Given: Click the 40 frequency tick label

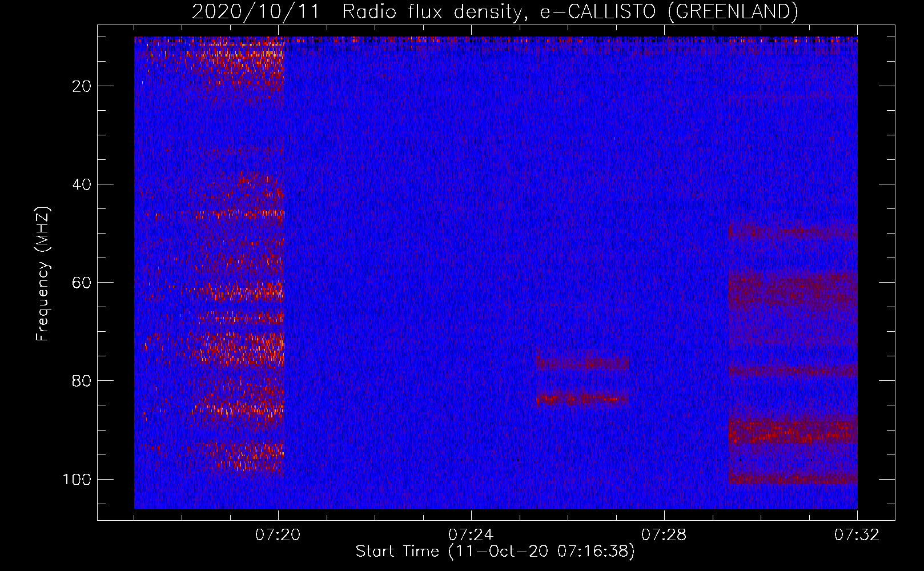Looking at the screenshot, I should [83, 184].
